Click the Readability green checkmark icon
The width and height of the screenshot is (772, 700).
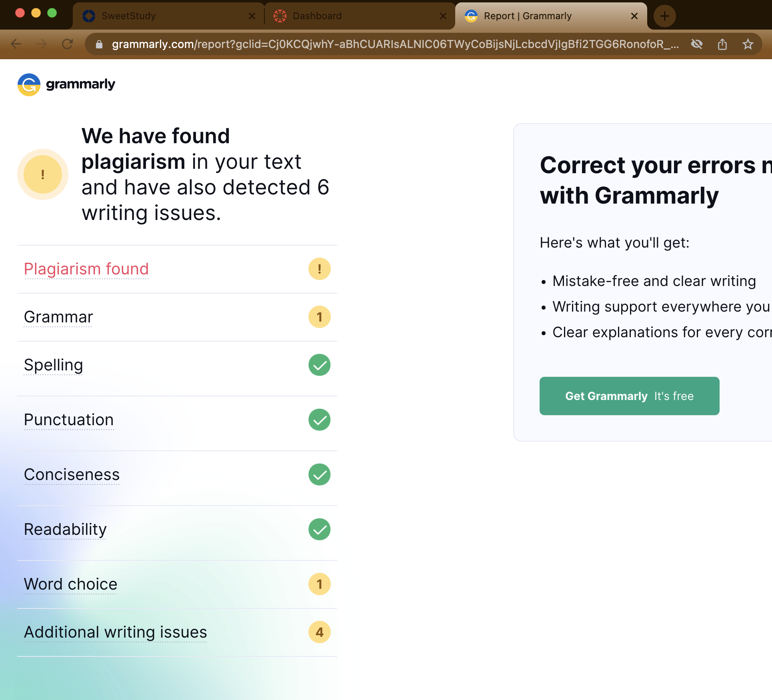pos(319,529)
